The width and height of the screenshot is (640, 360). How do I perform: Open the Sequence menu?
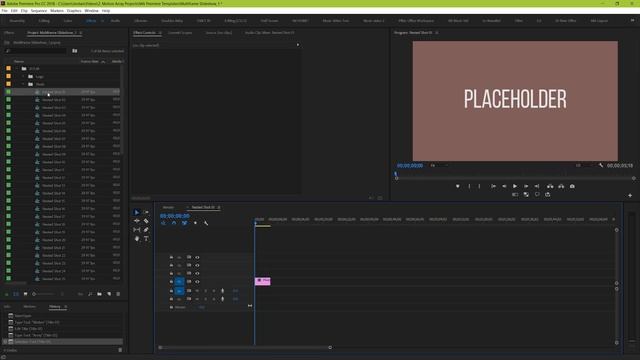tap(39, 11)
